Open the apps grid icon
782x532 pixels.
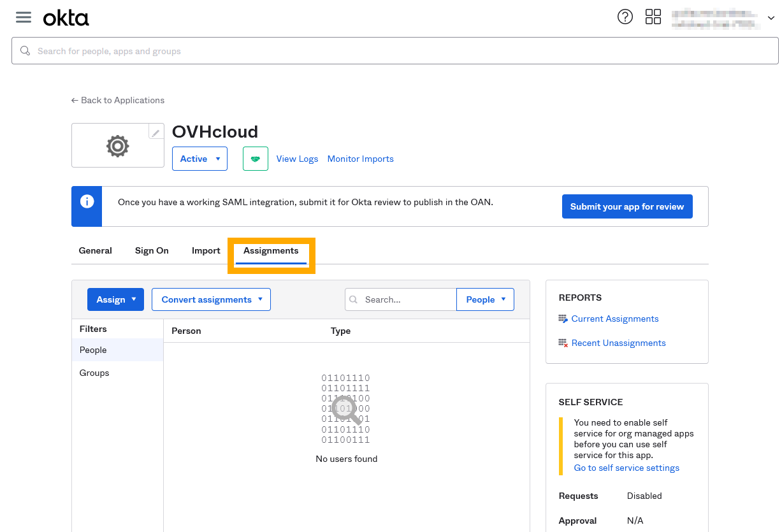(x=653, y=17)
